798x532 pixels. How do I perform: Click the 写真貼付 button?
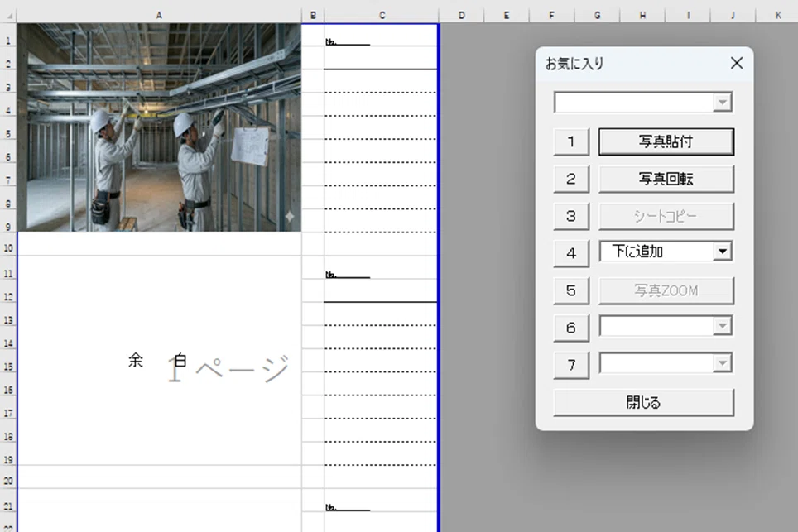(x=666, y=141)
